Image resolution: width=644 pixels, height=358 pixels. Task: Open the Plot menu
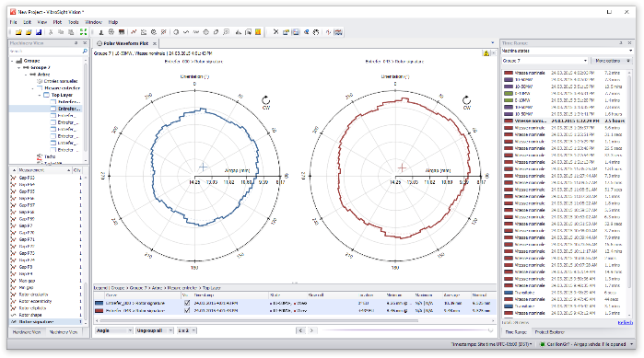57,22
